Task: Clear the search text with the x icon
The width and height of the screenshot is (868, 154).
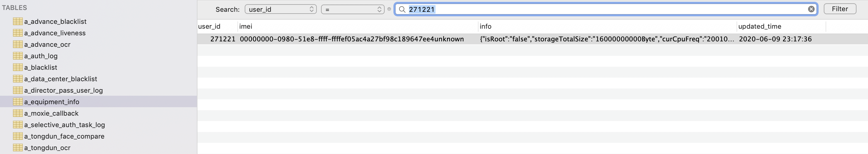Action: (x=811, y=9)
